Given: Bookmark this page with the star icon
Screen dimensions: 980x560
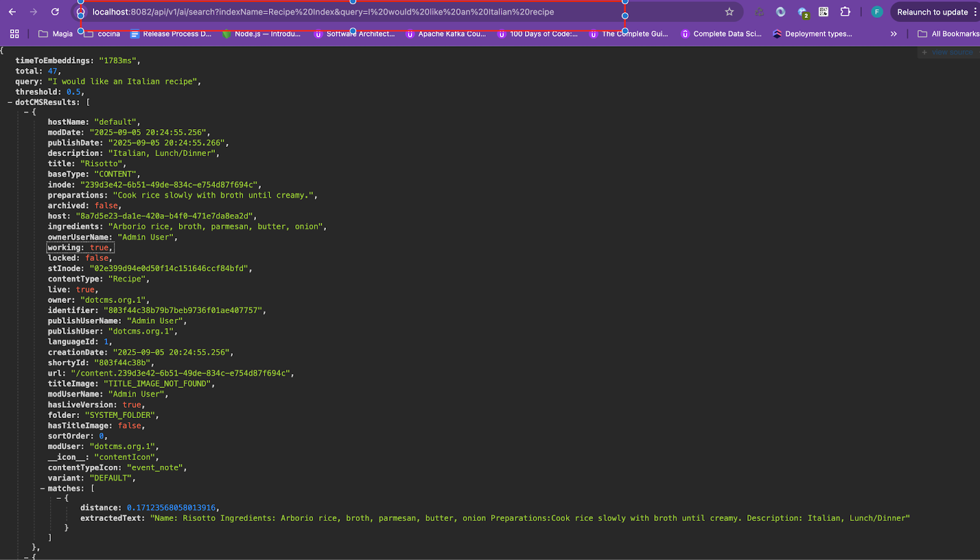Looking at the screenshot, I should point(729,12).
